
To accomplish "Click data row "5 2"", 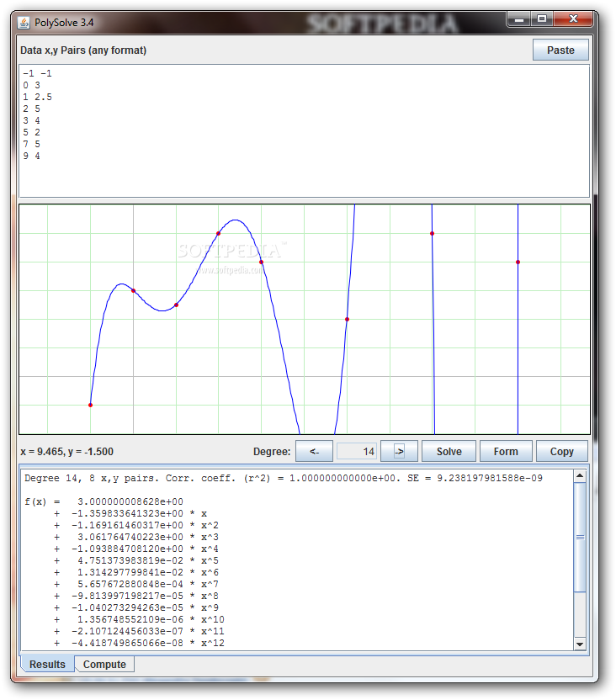I will [32, 132].
